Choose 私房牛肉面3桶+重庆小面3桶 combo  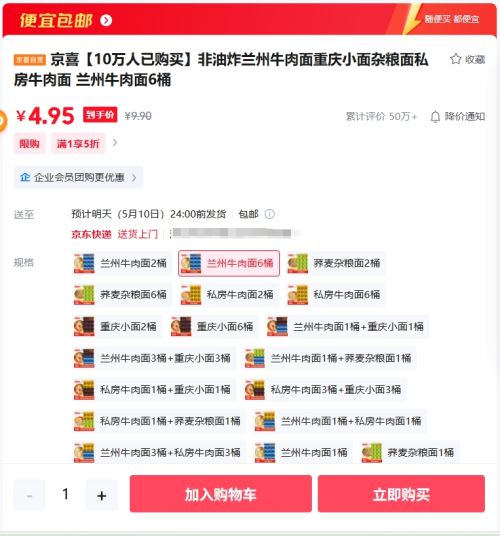pos(325,390)
